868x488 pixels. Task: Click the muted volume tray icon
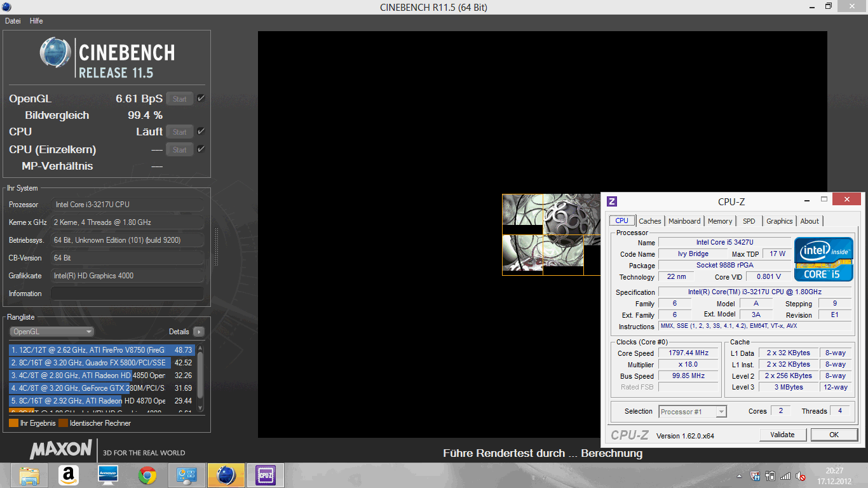pyautogui.click(x=801, y=476)
